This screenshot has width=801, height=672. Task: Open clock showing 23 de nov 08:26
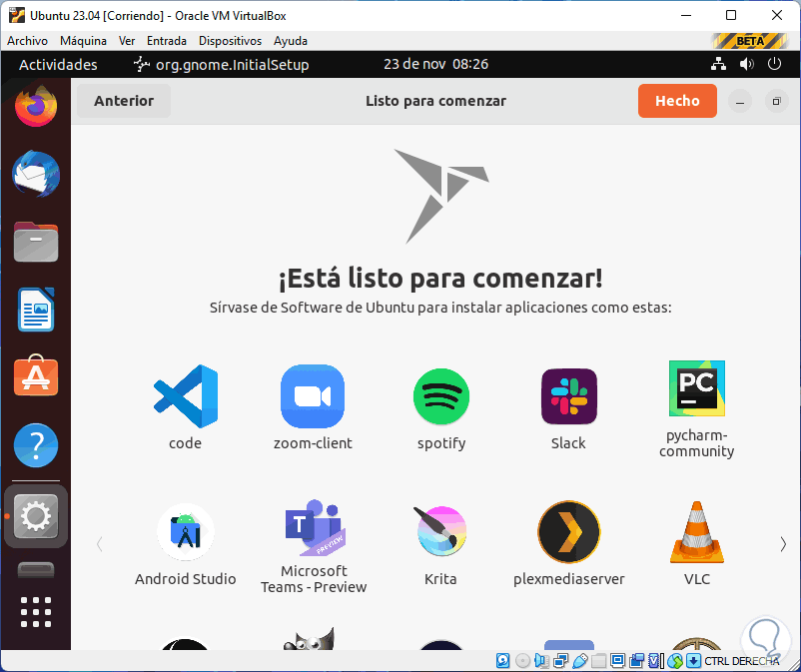point(435,64)
